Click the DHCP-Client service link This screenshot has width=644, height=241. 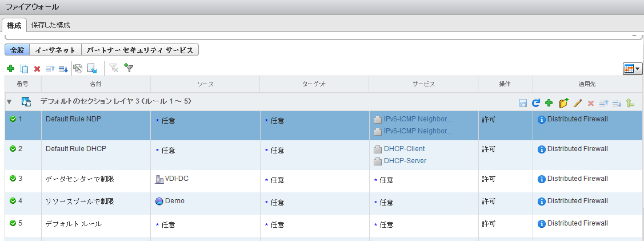[x=404, y=149]
